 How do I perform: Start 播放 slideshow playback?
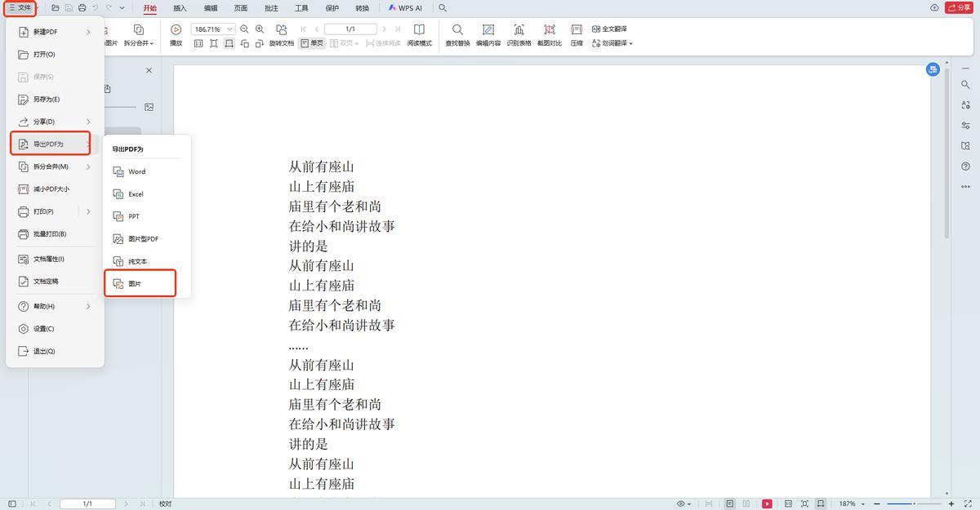176,30
